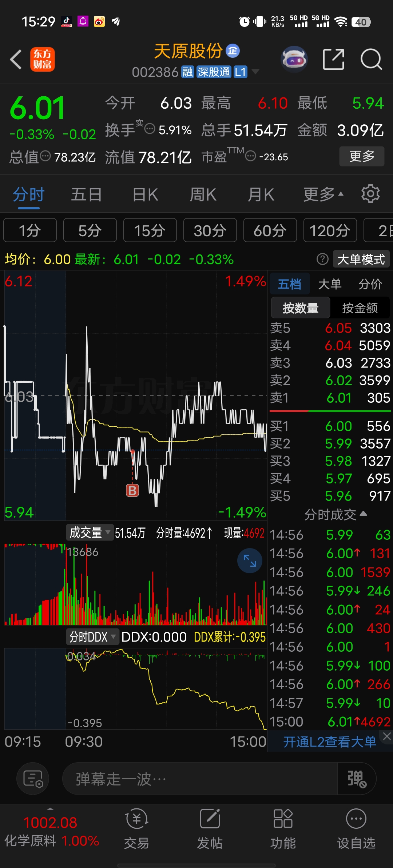The height and width of the screenshot is (868, 393).
Task: Open the 成交量 indicator dropdown
Action: [90, 533]
